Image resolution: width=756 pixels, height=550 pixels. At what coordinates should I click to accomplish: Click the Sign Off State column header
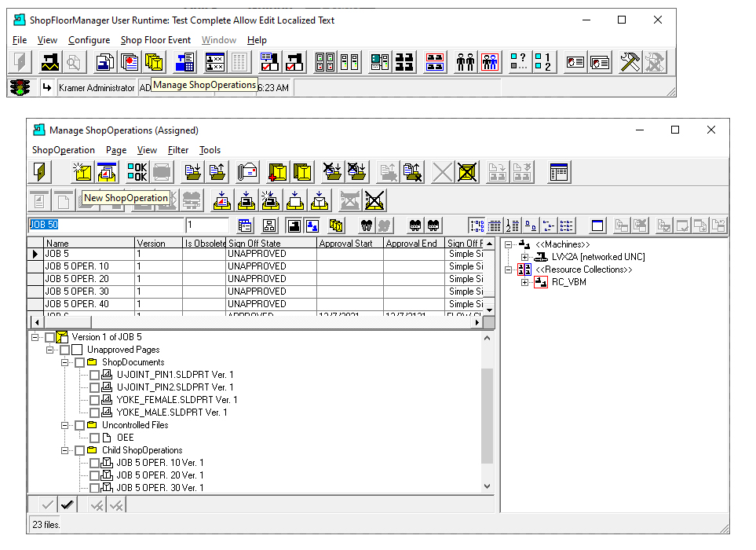[271, 243]
